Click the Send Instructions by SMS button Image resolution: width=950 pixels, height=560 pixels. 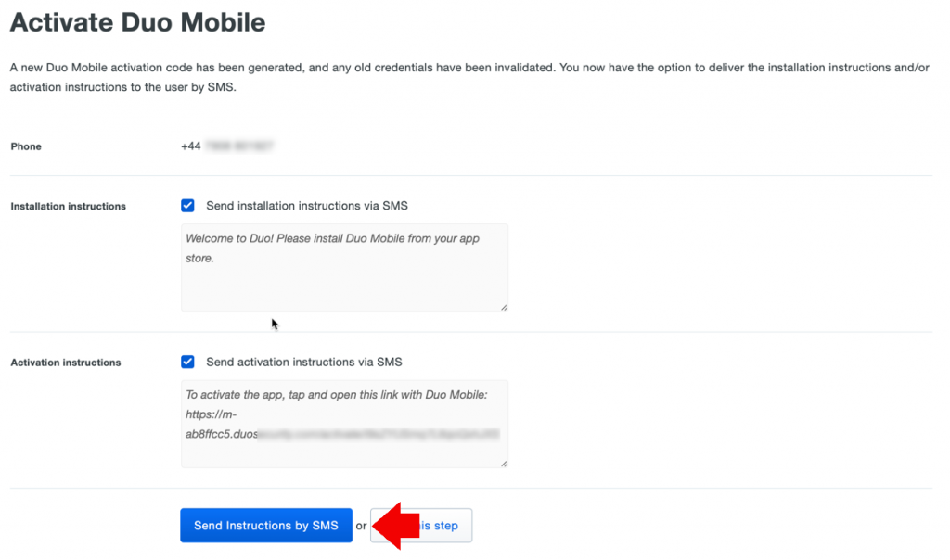266,525
